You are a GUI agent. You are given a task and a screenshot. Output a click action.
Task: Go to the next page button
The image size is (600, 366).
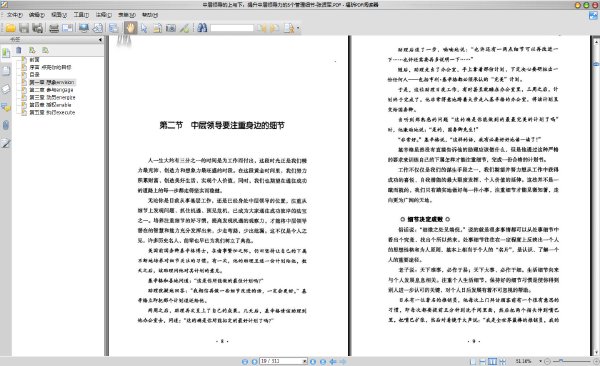(x=313, y=361)
